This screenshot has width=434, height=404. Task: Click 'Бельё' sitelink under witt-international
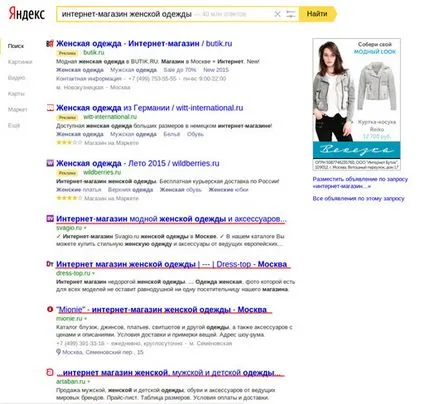(x=172, y=134)
